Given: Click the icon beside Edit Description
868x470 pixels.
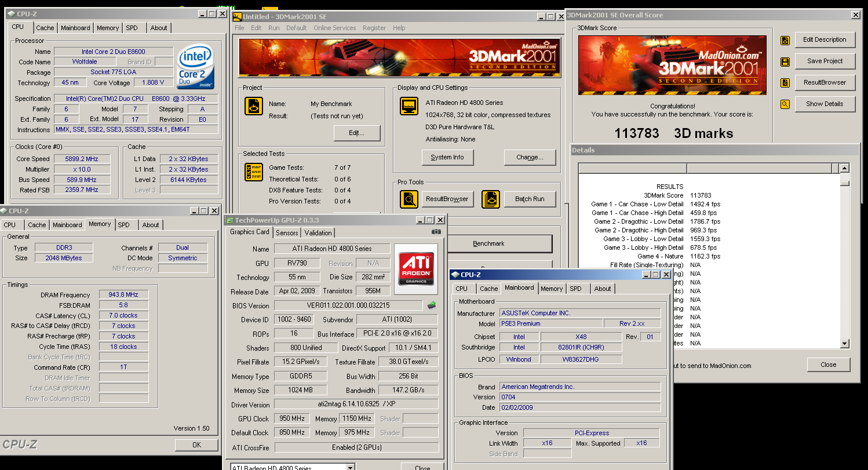Looking at the screenshot, I should coord(785,40).
